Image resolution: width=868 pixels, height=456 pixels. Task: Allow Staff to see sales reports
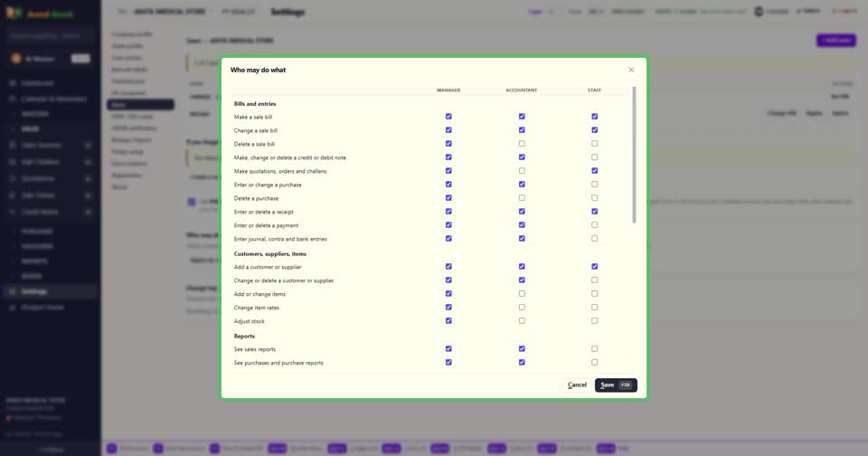595,349
